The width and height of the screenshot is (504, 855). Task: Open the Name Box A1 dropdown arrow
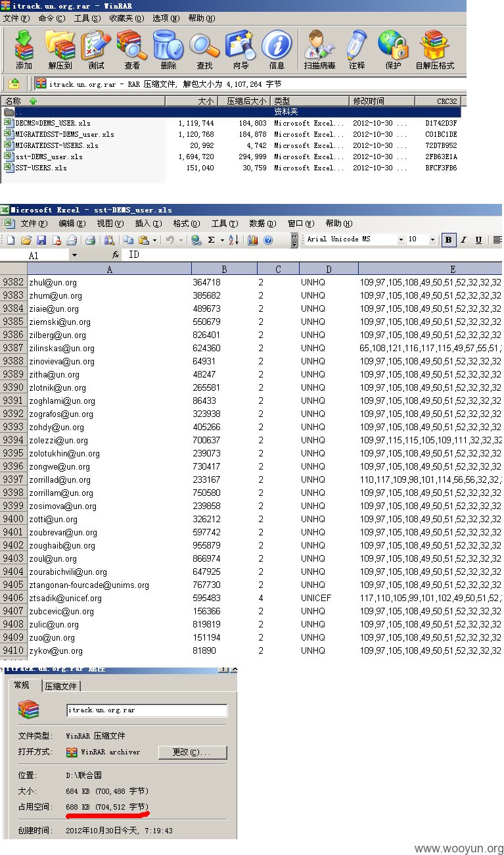point(74,255)
